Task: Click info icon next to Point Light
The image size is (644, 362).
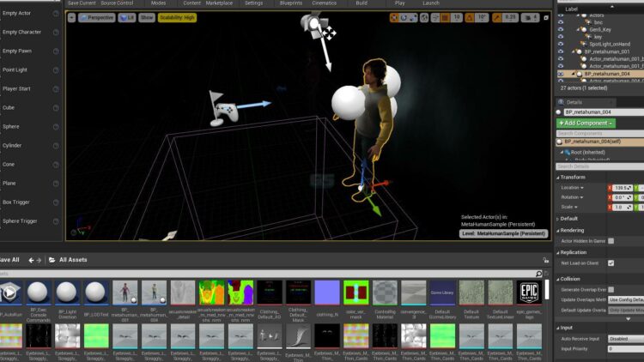Action: [x=56, y=70]
